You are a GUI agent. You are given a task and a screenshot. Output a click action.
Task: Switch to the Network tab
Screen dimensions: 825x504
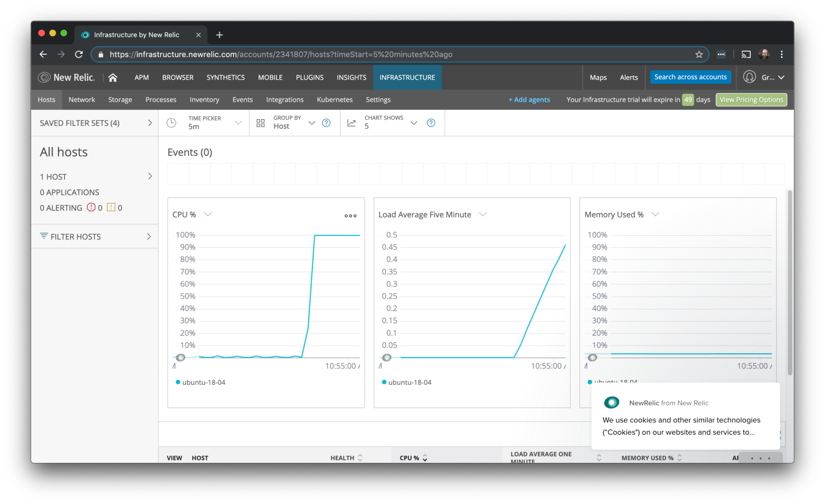tap(82, 100)
